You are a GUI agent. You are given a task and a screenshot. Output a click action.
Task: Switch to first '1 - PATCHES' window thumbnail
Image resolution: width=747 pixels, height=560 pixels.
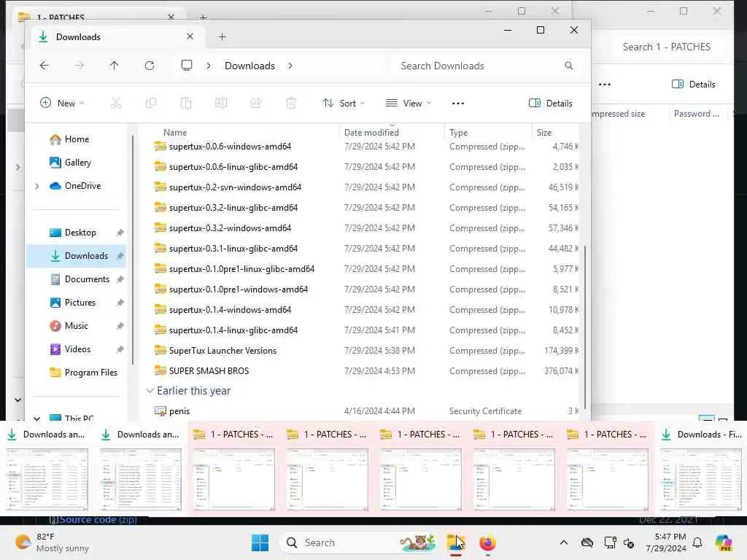pyautogui.click(x=233, y=470)
